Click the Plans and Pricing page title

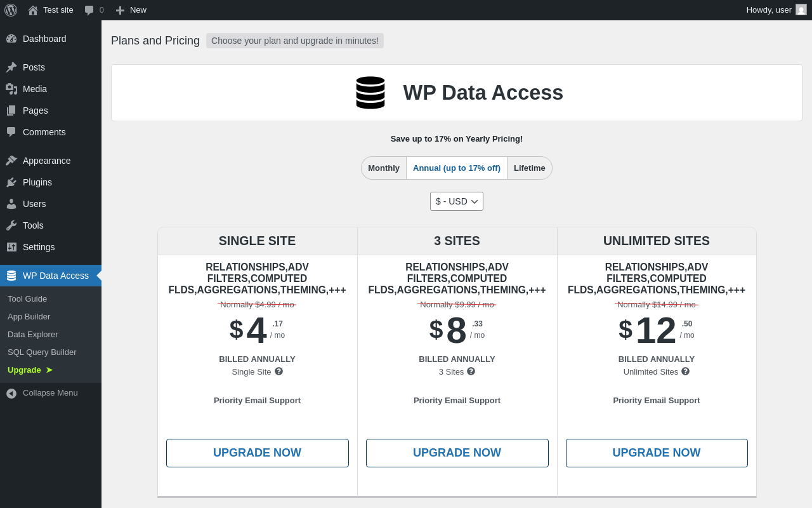pyautogui.click(x=155, y=41)
